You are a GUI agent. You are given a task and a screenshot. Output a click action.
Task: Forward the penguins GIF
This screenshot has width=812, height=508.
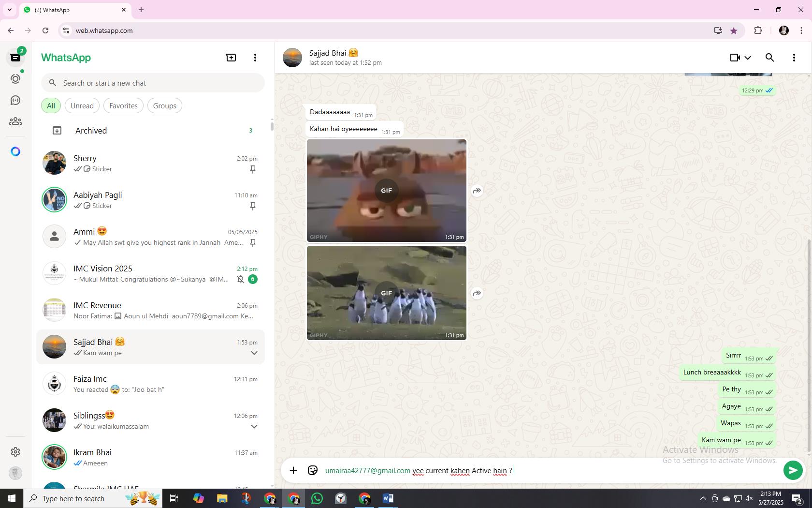click(x=477, y=293)
